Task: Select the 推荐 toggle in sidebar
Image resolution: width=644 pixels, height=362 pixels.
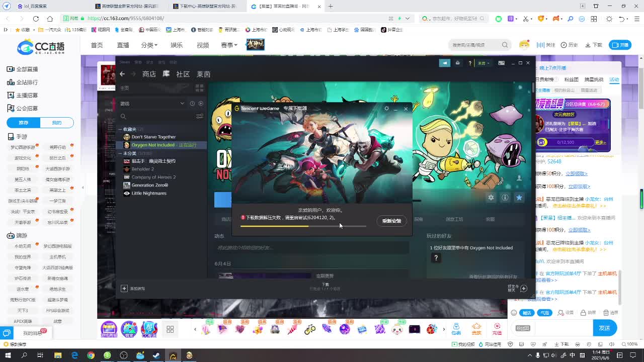Action: tap(23, 123)
